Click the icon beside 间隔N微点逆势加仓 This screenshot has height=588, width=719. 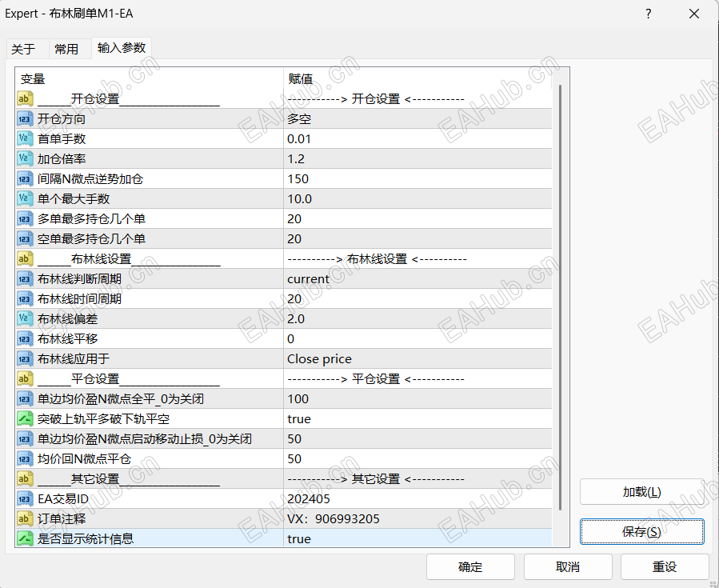tap(25, 179)
